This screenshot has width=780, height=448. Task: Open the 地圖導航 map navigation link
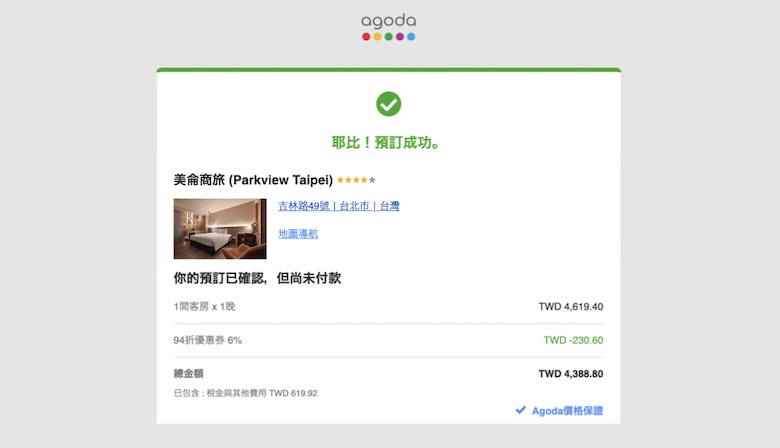(x=298, y=234)
